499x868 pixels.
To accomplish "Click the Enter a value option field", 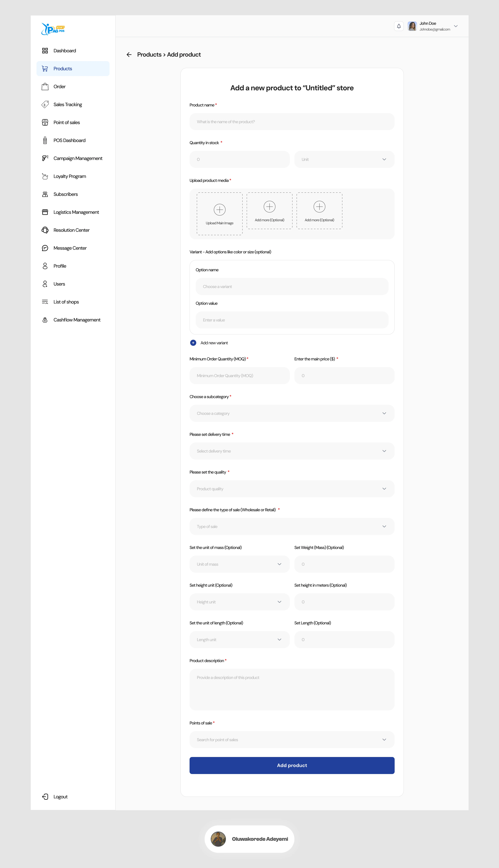I will 292,320.
